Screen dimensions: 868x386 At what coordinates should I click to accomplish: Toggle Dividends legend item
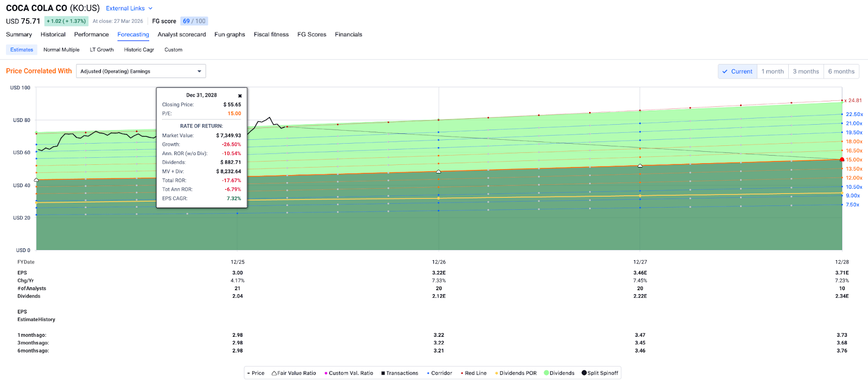559,373
